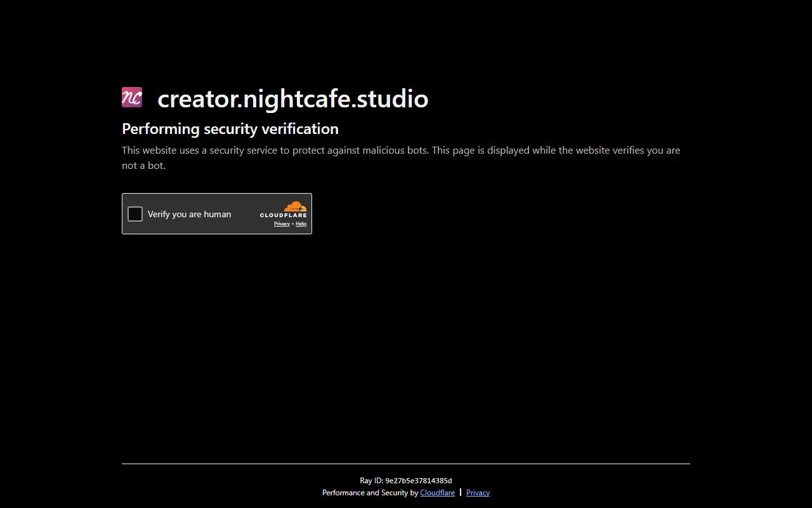Image resolution: width=812 pixels, height=508 pixels.
Task: Click the "Performing security verification" heading
Action: tap(230, 129)
